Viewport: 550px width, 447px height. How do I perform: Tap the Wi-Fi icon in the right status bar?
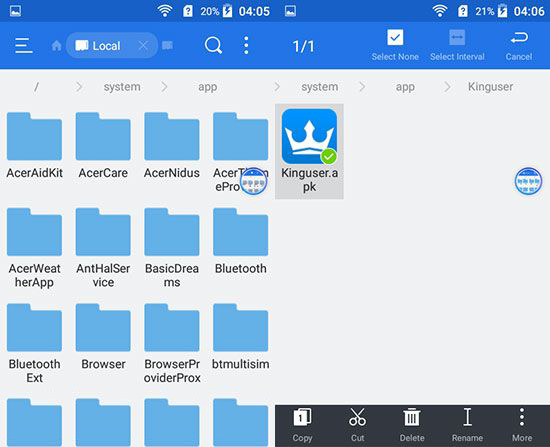(440, 11)
